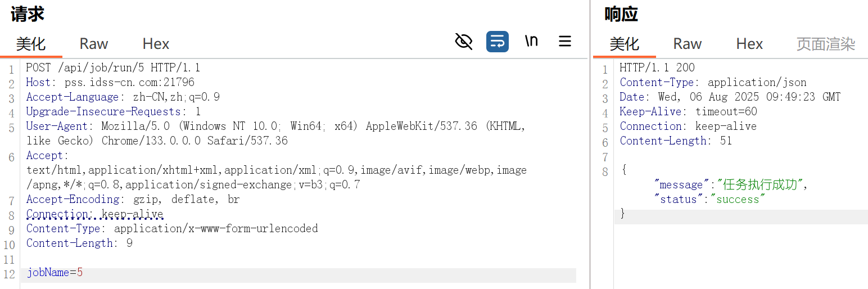Click the POST /api/job/run/5 request line
This screenshot has width=868, height=289.
pos(113,68)
